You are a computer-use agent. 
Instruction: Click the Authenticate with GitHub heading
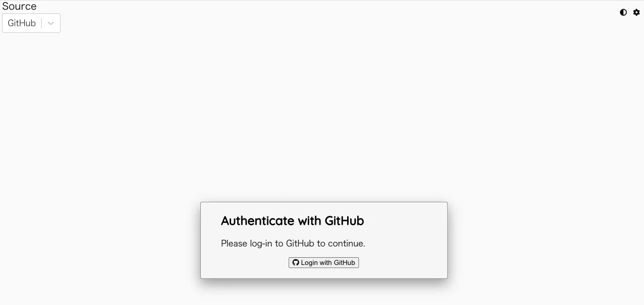(292, 221)
